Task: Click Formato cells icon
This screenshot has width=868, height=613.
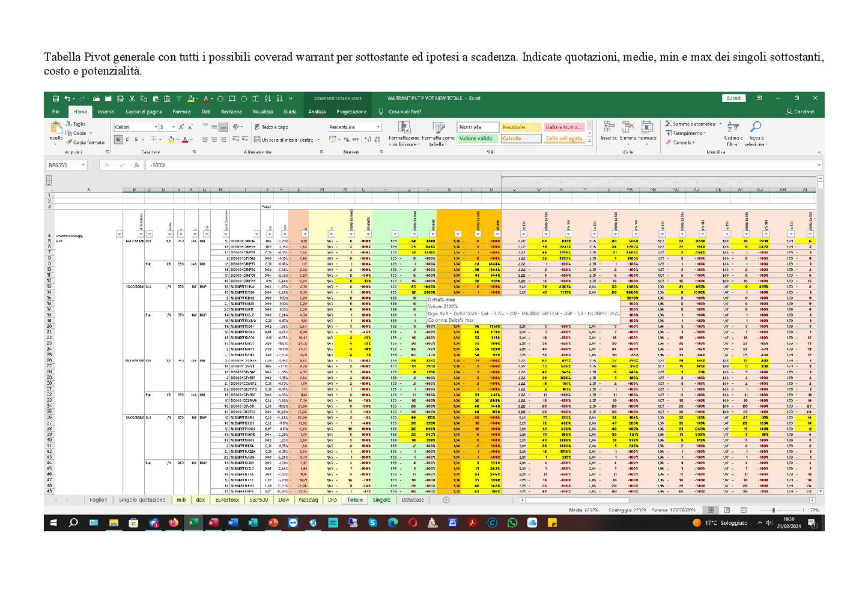Action: (647, 126)
